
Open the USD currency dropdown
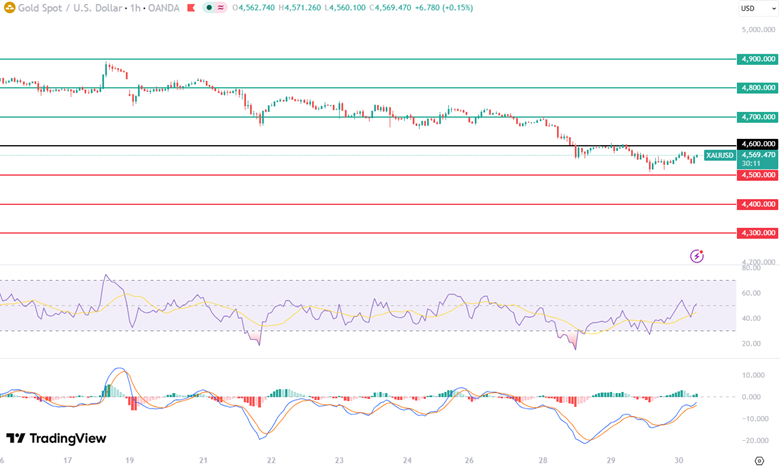[748, 8]
